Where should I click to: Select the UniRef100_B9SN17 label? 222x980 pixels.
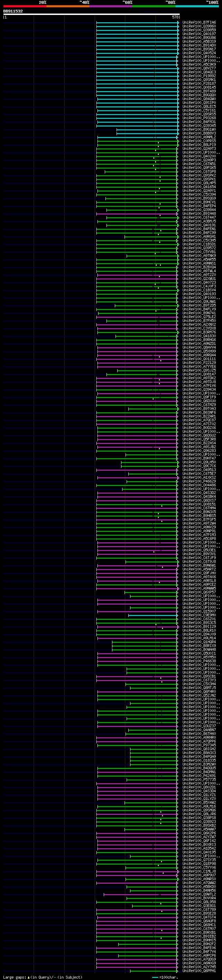click(199, 49)
